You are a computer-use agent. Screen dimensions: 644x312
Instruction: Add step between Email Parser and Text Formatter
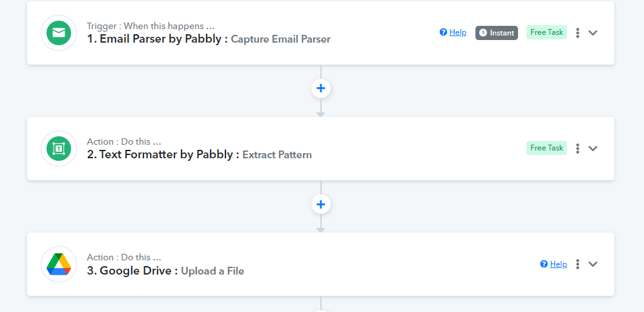click(321, 88)
